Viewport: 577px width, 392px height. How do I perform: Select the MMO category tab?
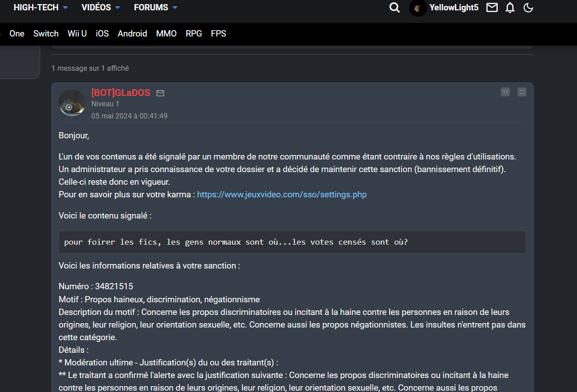pos(166,34)
